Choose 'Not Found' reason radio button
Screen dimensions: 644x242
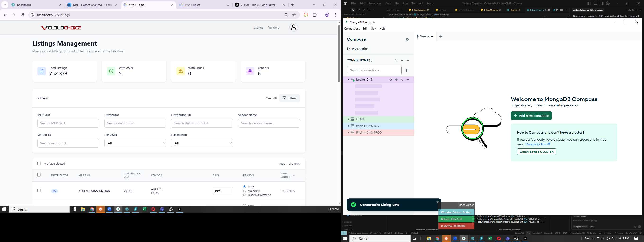click(245, 191)
